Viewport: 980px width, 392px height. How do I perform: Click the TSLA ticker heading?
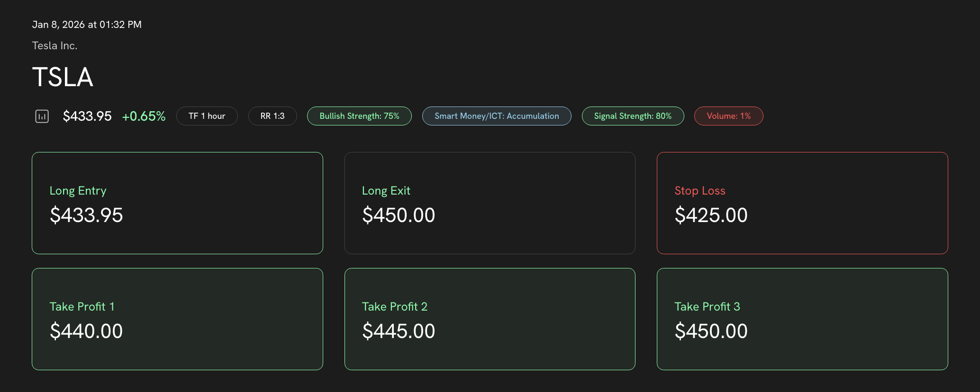click(63, 77)
